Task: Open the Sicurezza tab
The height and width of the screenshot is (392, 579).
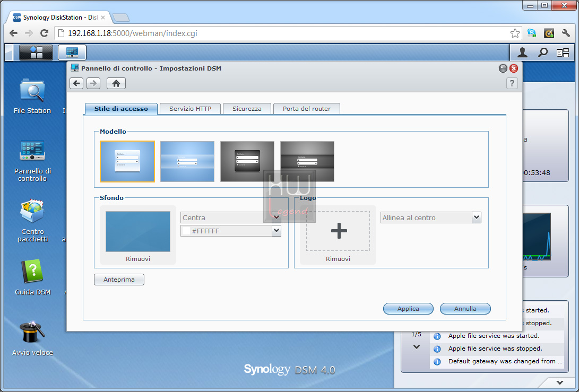Action: [247, 109]
